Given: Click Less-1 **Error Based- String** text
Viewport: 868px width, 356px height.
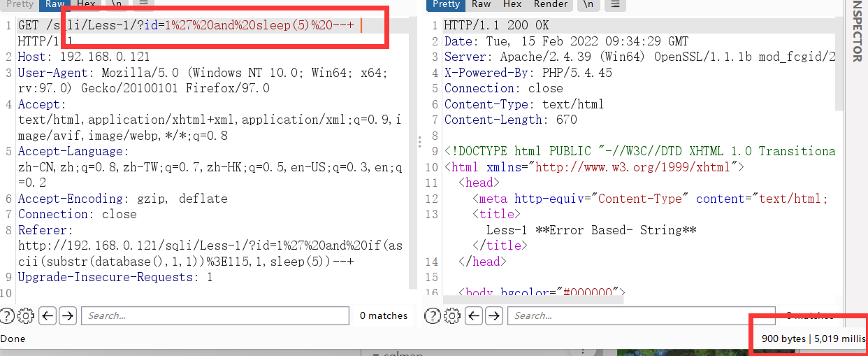Looking at the screenshot, I should 591,230.
